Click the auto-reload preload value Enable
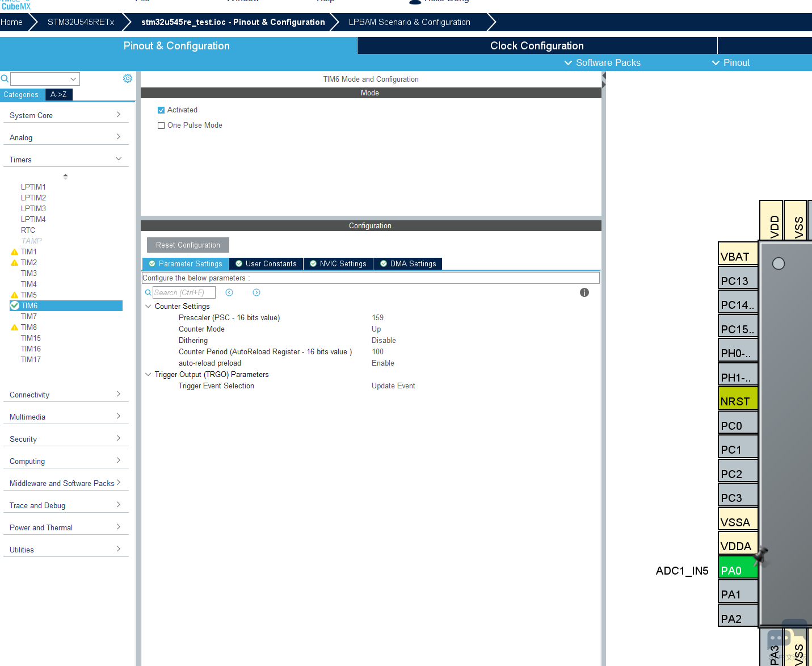Viewport: 812px width, 666px height. pyautogui.click(x=383, y=363)
